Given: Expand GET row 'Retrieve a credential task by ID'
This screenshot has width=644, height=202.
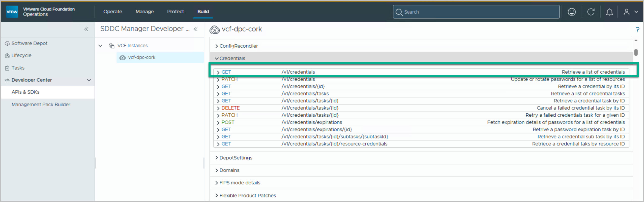Looking at the screenshot, I should (x=218, y=101).
